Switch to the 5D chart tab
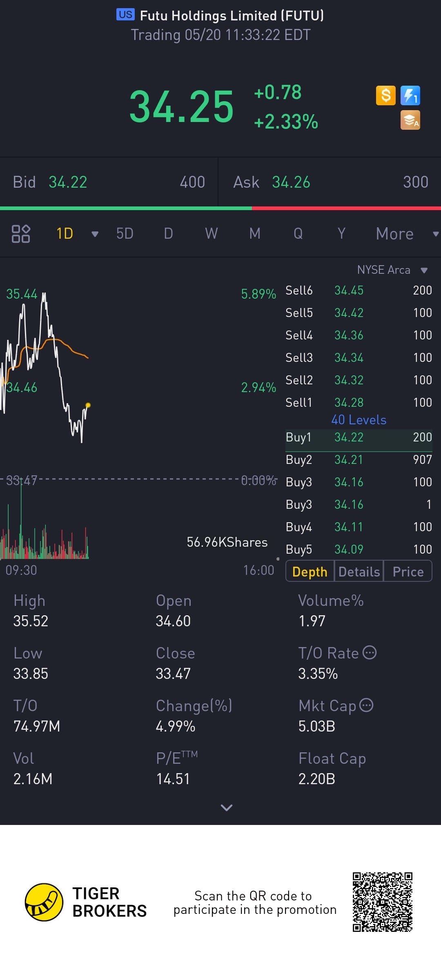This screenshot has width=441, height=980. click(x=125, y=234)
